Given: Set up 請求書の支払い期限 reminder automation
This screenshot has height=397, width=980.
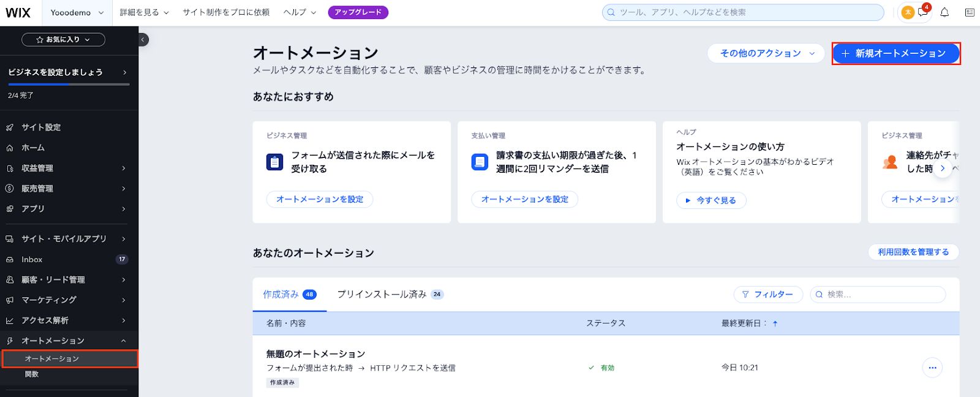Looking at the screenshot, I should pyautogui.click(x=525, y=199).
